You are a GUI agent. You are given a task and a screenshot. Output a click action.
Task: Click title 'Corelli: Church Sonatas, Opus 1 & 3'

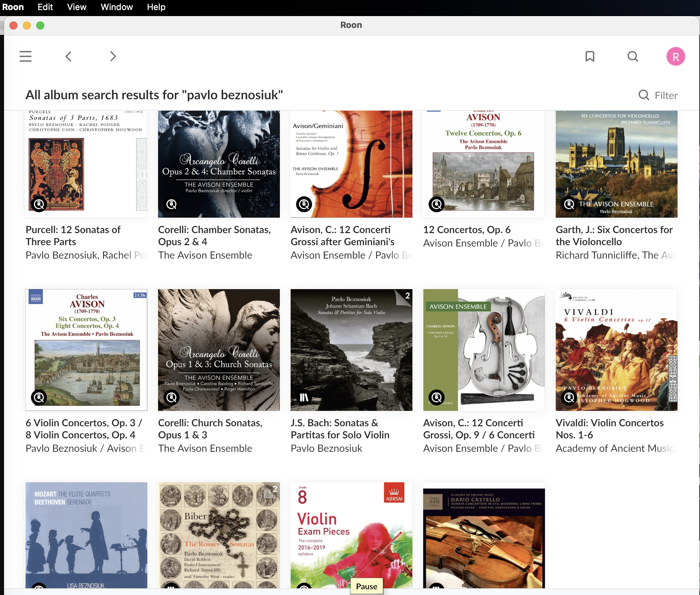[210, 429]
